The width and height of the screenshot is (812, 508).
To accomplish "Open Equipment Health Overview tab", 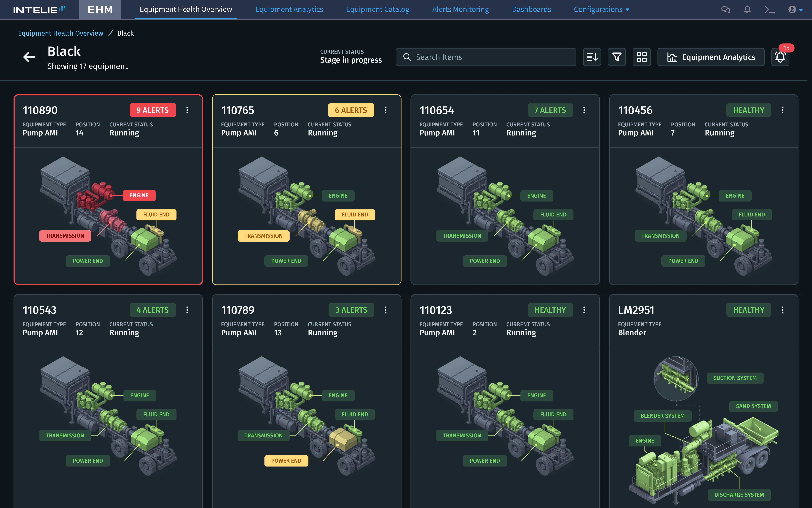I will tap(186, 9).
